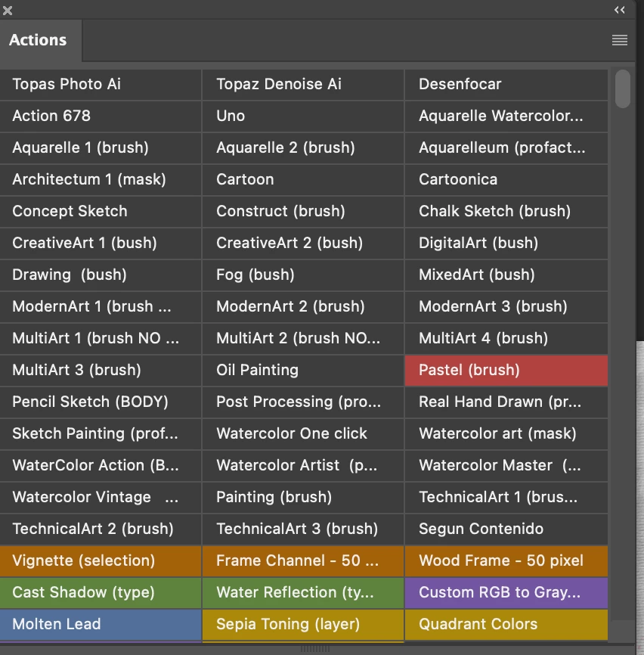Run Aquarelleum (profact... action
The image size is (644, 655).
point(506,148)
